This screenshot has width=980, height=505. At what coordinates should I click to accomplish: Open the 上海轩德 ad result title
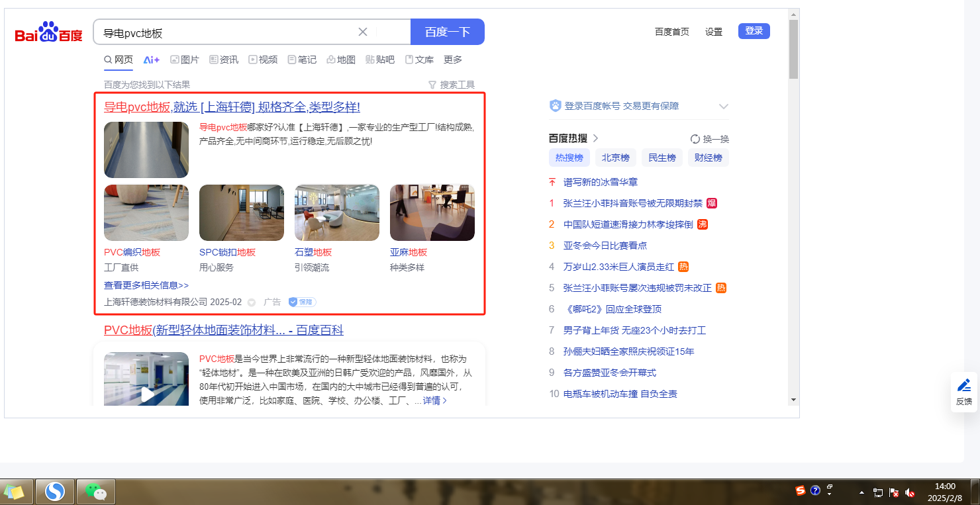[232, 107]
